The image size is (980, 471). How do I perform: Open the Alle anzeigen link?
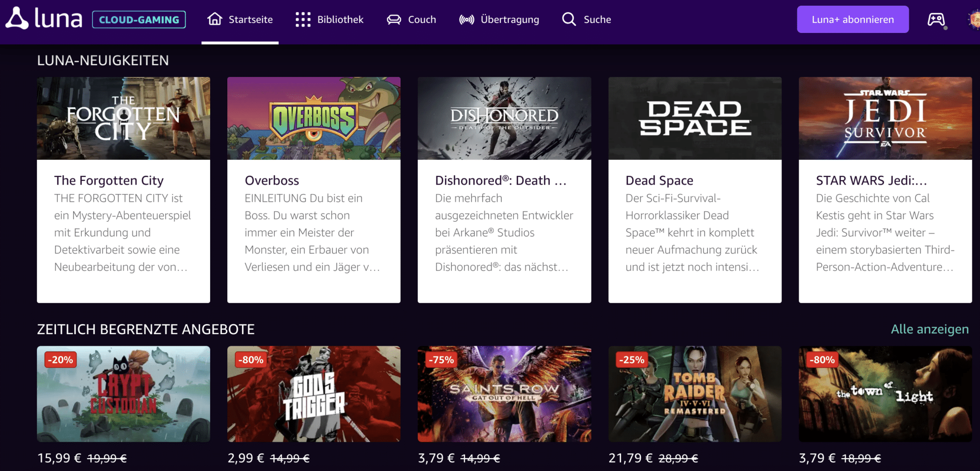(x=929, y=329)
